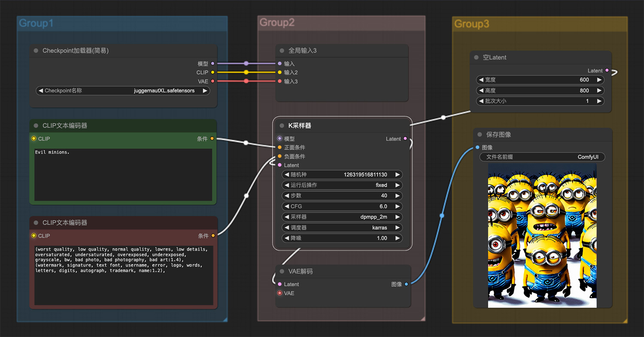644x337 pixels.
Task: Click the 正面条件 input socket on K采样器
Action: 280,148
